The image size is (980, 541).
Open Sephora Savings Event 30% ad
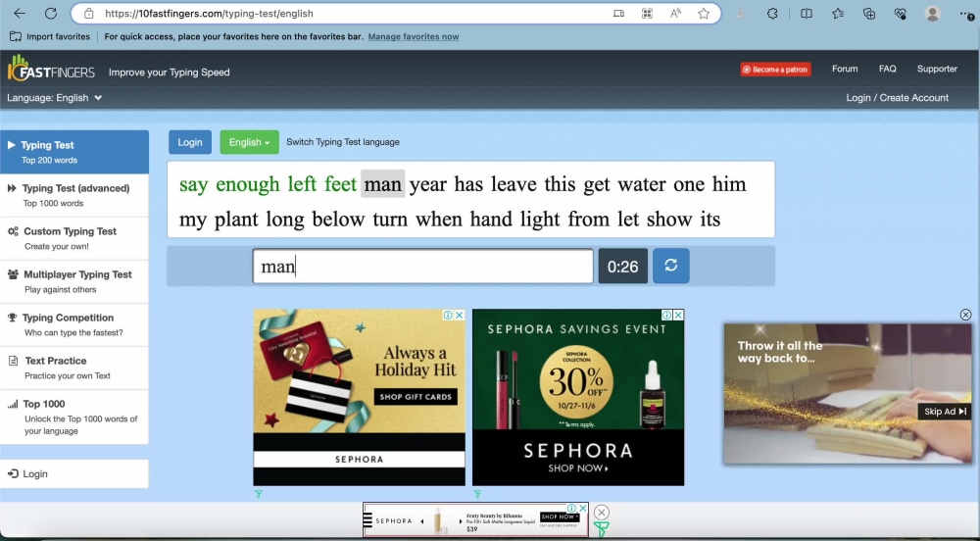click(578, 397)
